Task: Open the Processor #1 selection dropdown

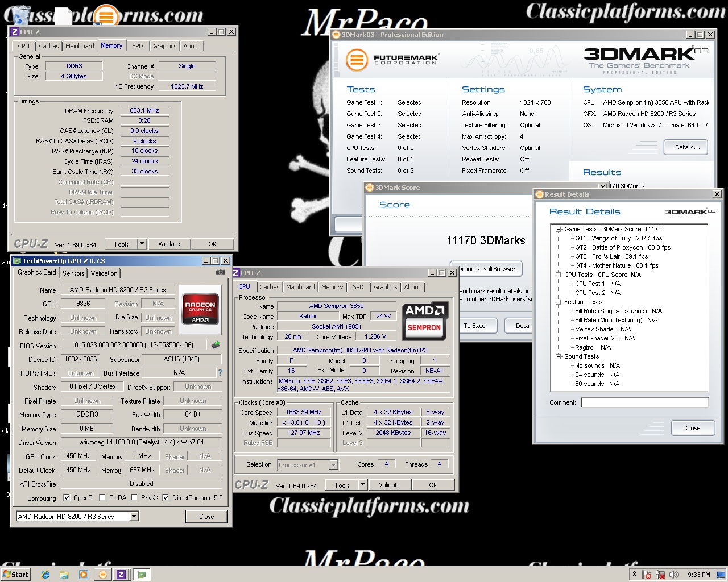Action: tap(334, 465)
